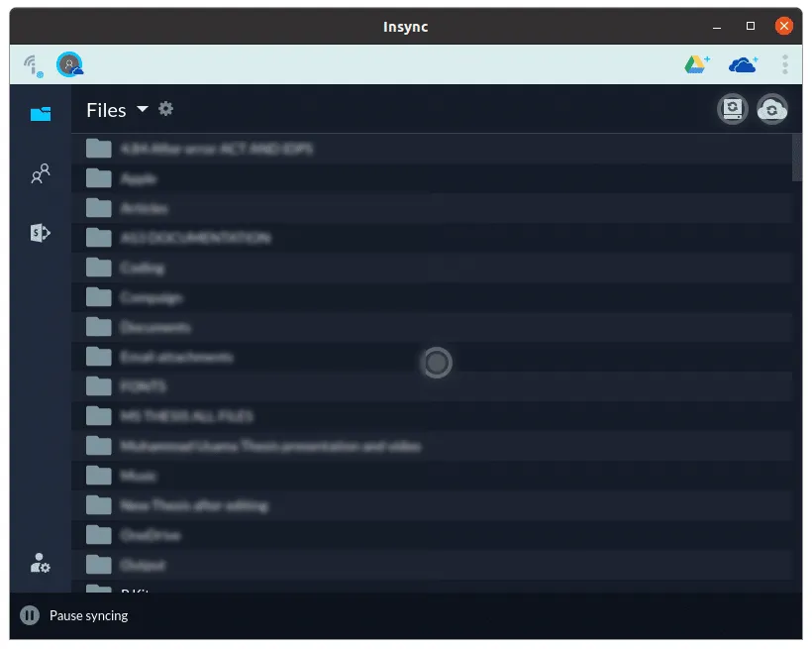Open local selective sync button
The width and height of the screenshot is (812, 649).
click(x=733, y=109)
